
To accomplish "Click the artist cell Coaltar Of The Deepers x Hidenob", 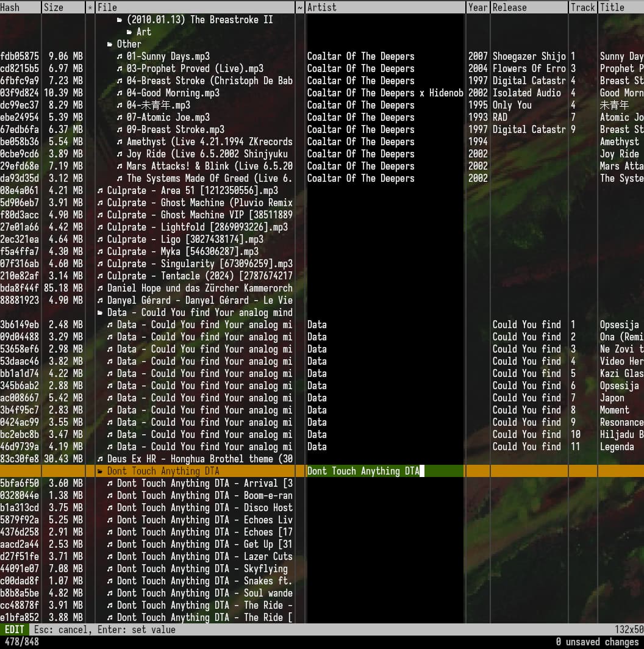I will (385, 93).
